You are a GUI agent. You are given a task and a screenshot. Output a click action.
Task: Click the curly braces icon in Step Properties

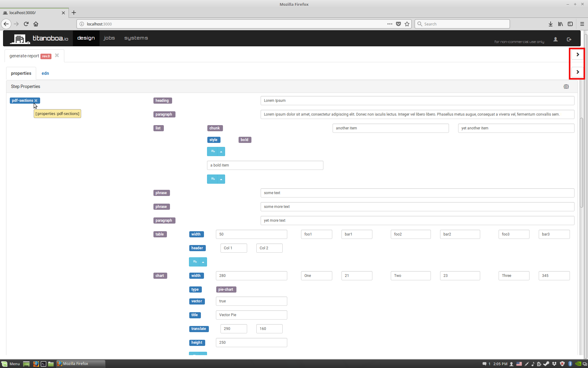tap(566, 86)
